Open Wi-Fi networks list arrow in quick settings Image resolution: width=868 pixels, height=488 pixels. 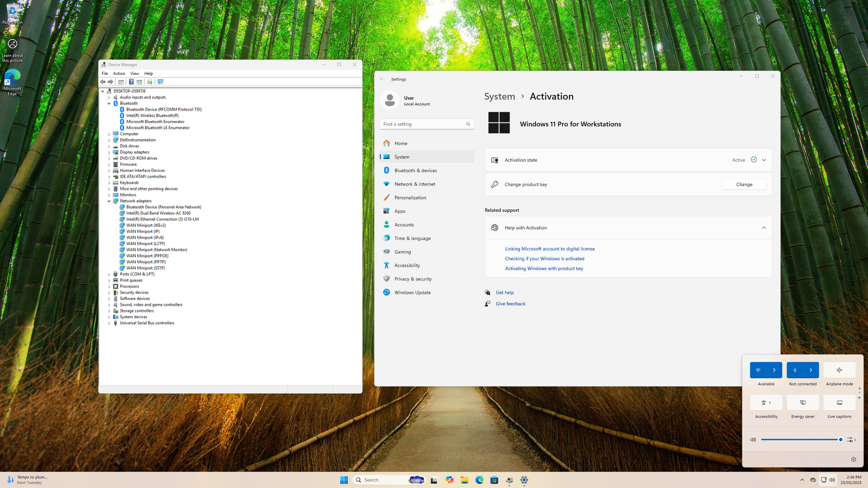click(x=774, y=370)
